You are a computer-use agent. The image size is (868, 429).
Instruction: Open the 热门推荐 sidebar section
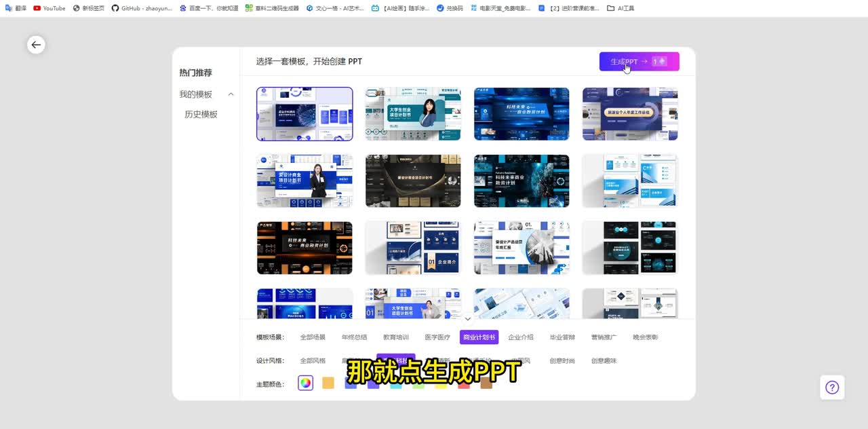pos(195,73)
